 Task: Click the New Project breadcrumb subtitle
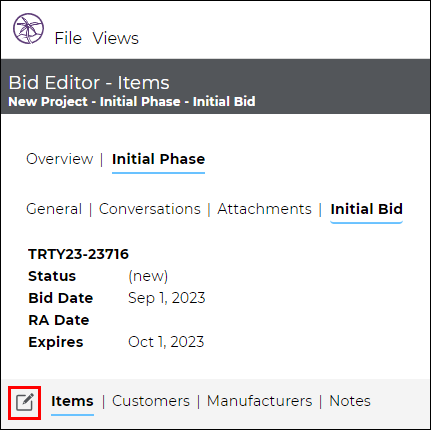pyautogui.click(x=132, y=102)
